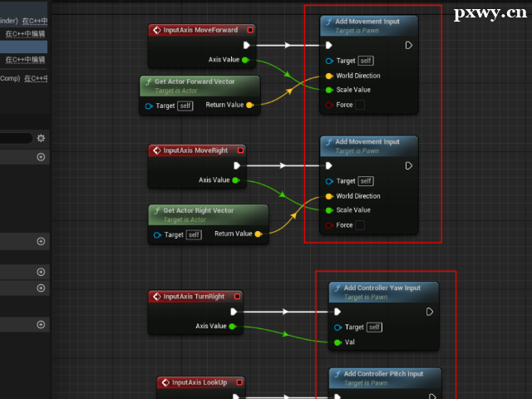
Task: Select the Add Controller Pitch Input node title
Action: tap(382, 374)
